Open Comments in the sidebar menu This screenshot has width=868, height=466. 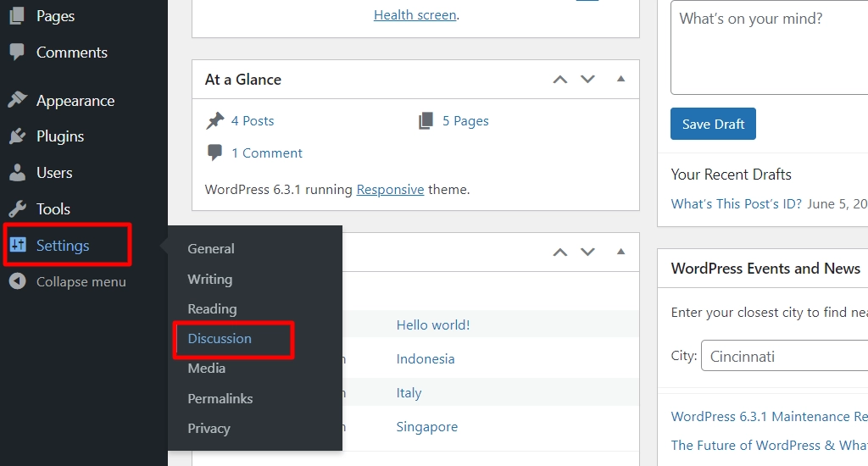coord(72,53)
